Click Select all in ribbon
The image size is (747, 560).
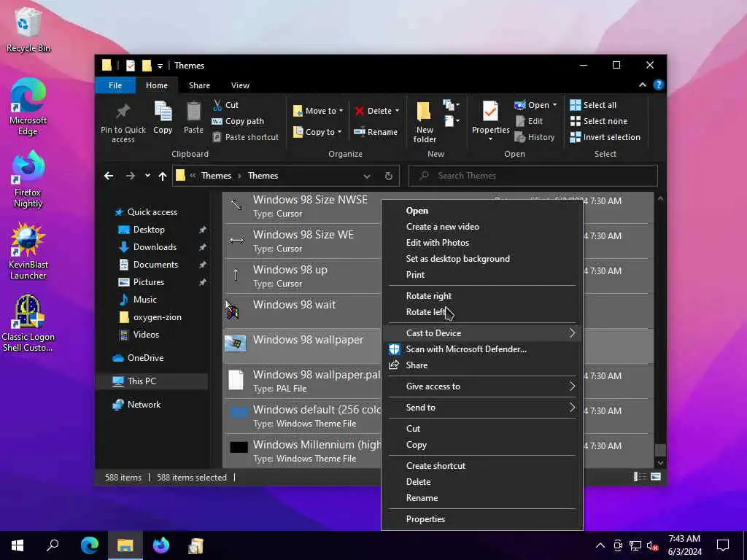[593, 105]
